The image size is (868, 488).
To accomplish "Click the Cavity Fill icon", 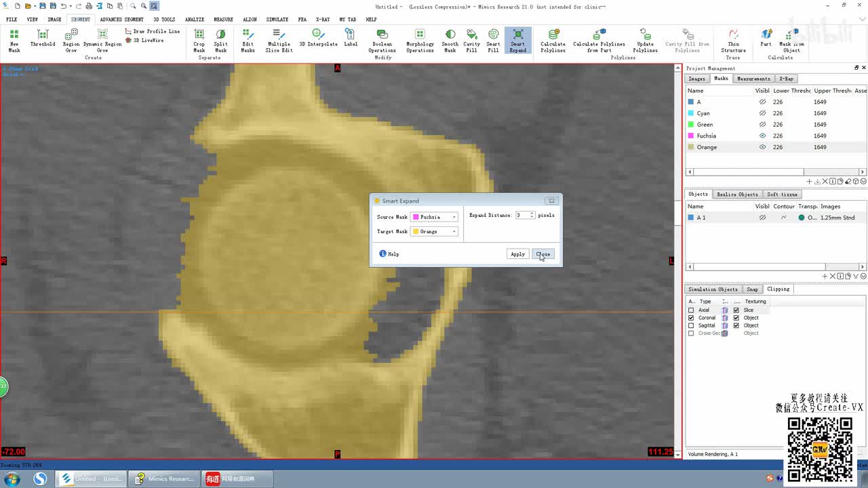I will pyautogui.click(x=471, y=41).
